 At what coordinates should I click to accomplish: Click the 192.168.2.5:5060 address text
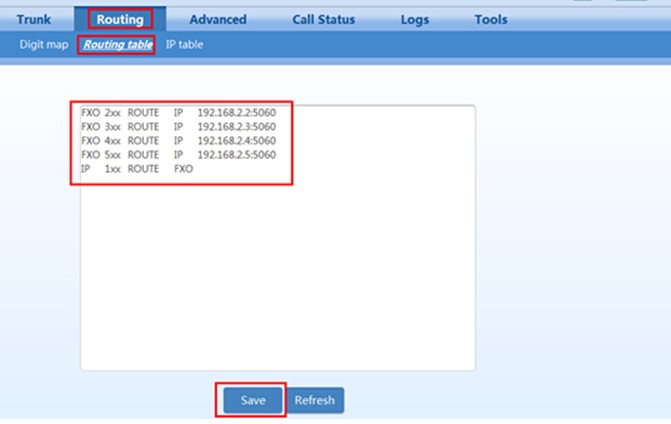click(x=236, y=155)
